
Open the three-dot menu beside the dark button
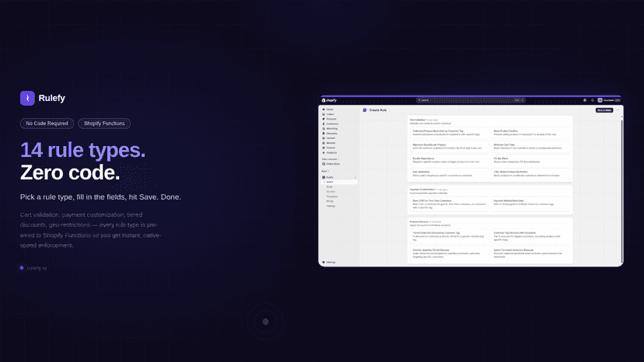coord(618,110)
